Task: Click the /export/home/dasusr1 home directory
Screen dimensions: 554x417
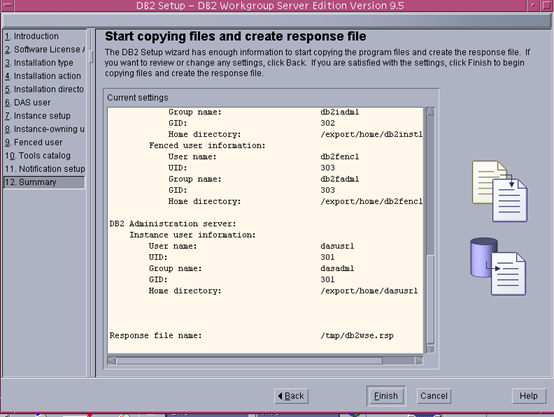Action: tap(369, 291)
